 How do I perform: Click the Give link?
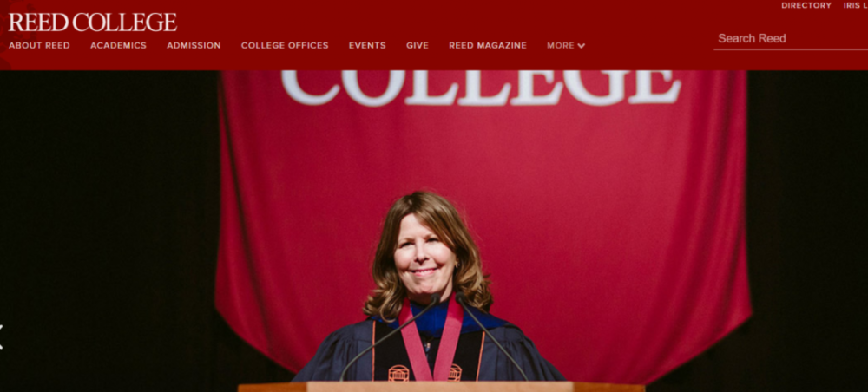coord(418,46)
